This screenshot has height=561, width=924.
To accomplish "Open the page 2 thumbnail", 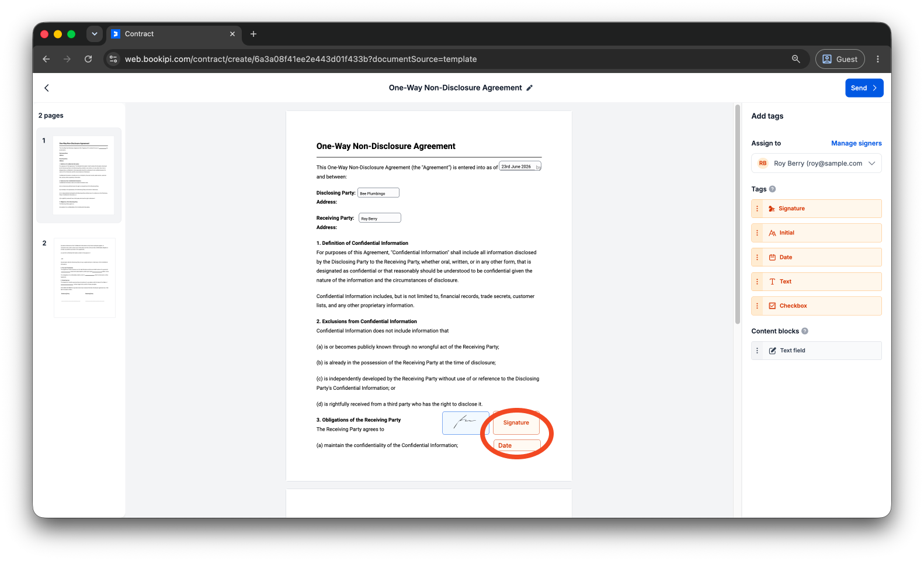I will [x=85, y=278].
